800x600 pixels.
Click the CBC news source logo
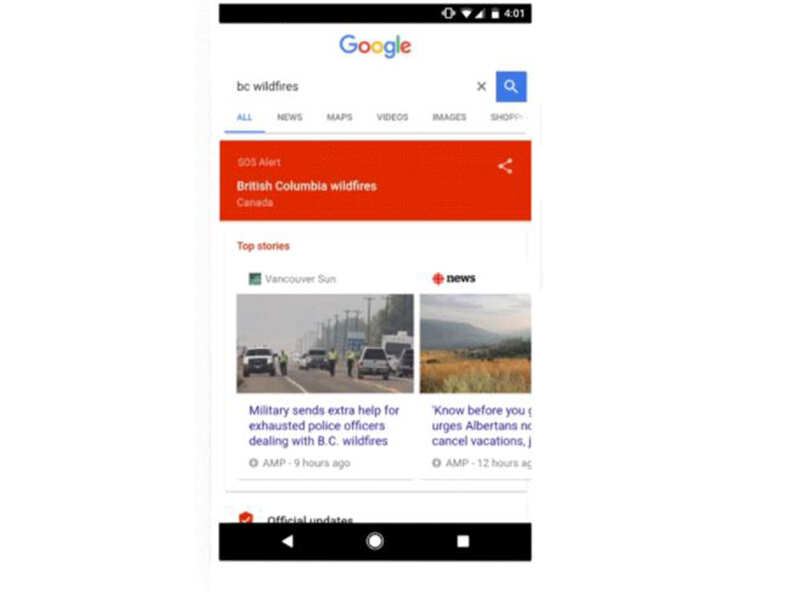click(x=454, y=279)
